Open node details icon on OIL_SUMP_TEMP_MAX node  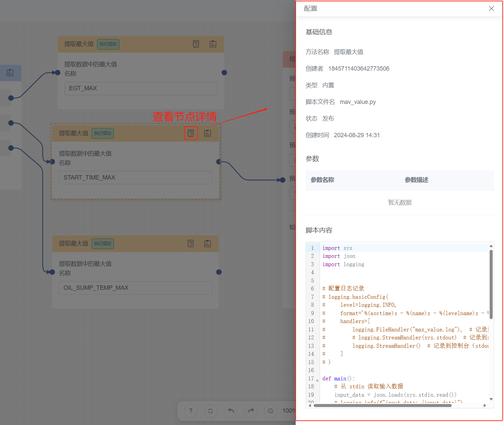point(191,243)
